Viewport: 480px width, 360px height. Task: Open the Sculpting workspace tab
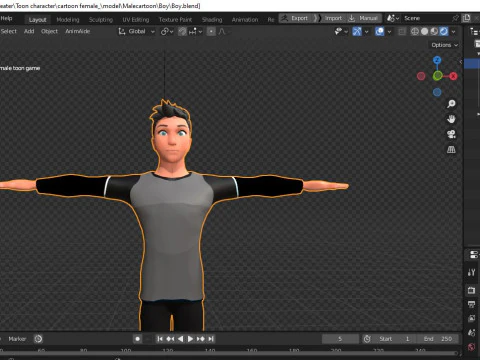tap(101, 20)
